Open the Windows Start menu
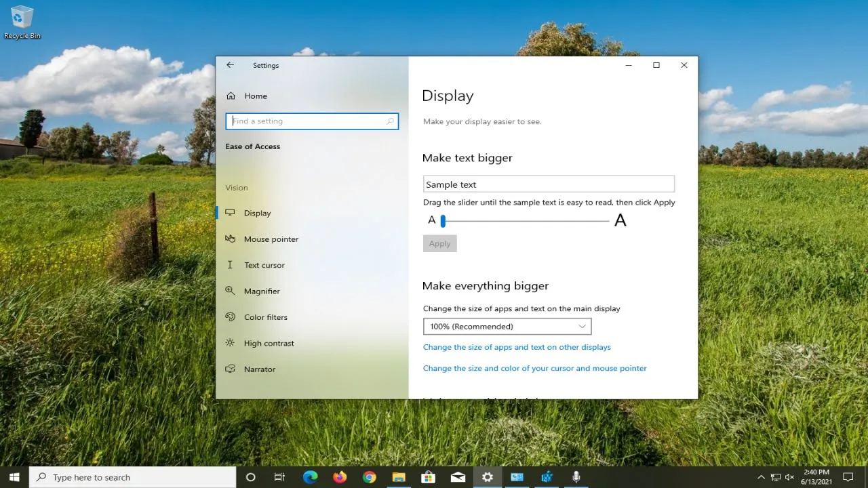868x488 pixels. (14, 477)
